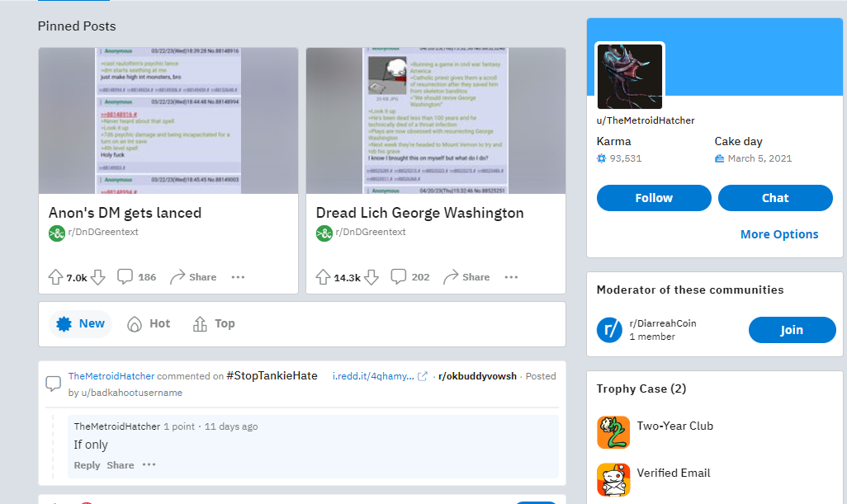847x504 pixels.
Task: Reply to the 'If only' comment
Action: coord(87,465)
